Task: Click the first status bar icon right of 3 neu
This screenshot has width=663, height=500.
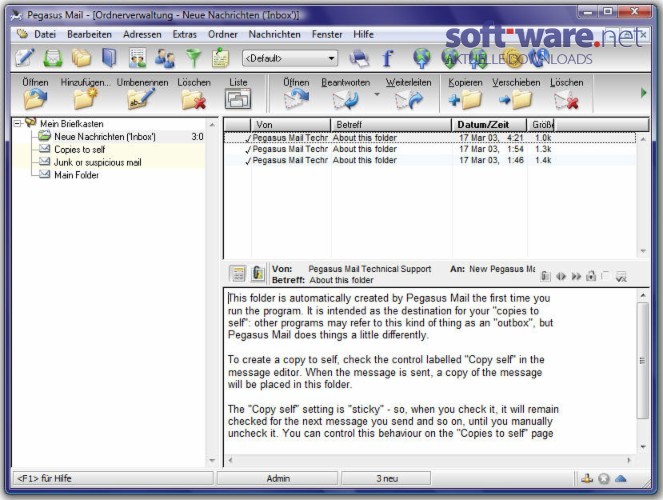Action: 587,478
